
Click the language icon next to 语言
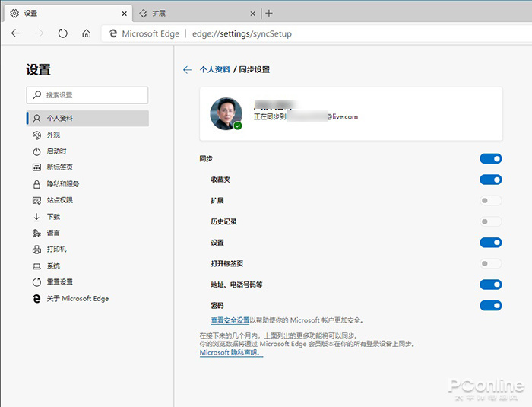[36, 233]
